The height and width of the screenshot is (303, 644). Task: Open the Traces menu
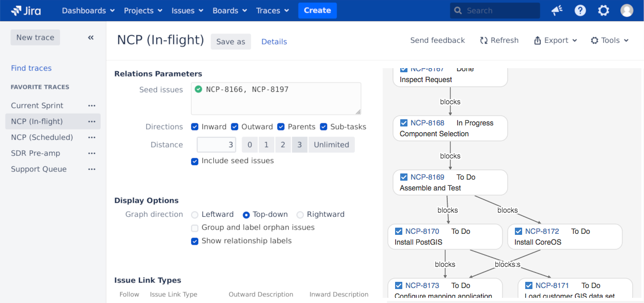click(x=272, y=10)
